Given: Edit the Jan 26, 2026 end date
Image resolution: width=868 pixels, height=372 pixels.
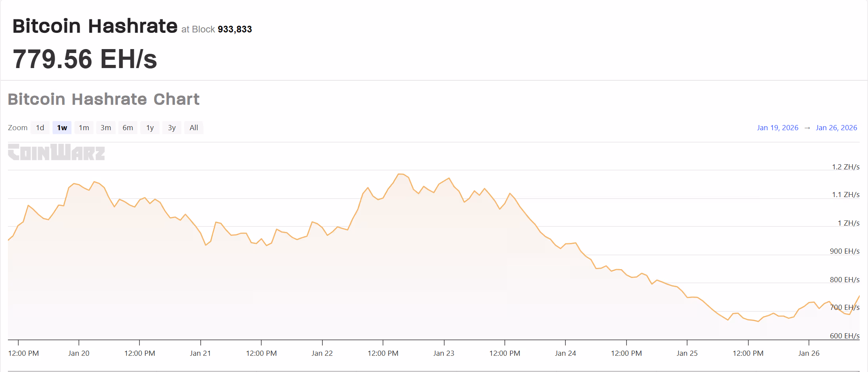Looking at the screenshot, I should coord(836,128).
